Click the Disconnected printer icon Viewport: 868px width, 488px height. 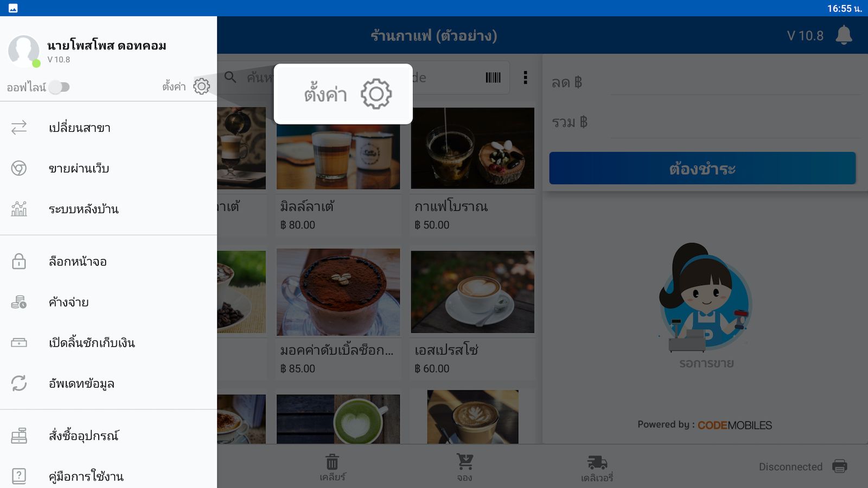[x=840, y=466]
